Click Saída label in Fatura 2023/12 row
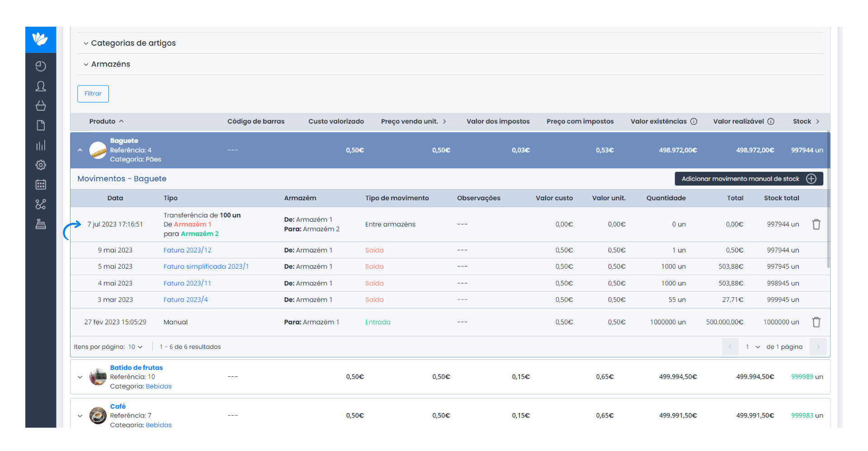Viewport: 868px width, 451px height. click(x=374, y=250)
